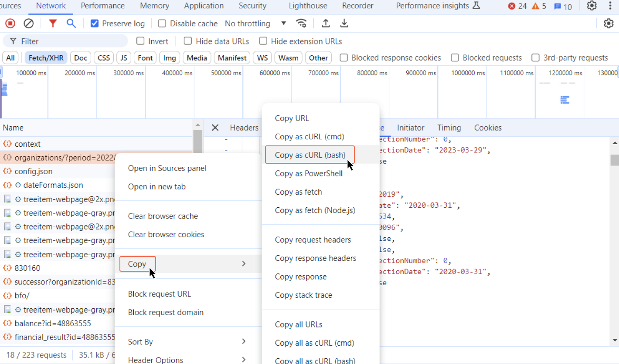This screenshot has height=364, width=619.
Task: Open network search magnifier
Action: point(71,24)
